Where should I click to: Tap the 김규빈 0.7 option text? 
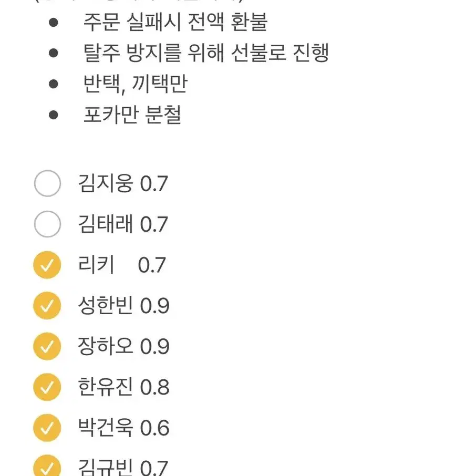pos(123,467)
